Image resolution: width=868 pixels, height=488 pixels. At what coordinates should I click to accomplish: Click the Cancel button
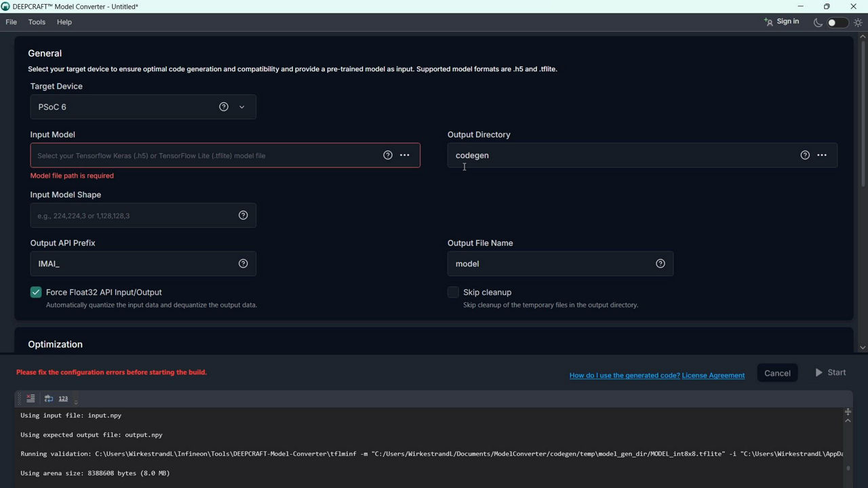click(777, 373)
